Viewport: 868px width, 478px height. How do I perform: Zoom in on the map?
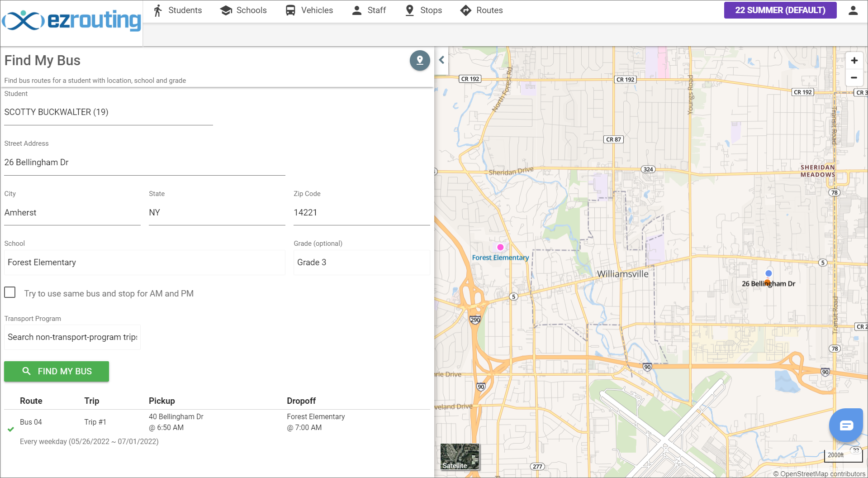(x=854, y=60)
